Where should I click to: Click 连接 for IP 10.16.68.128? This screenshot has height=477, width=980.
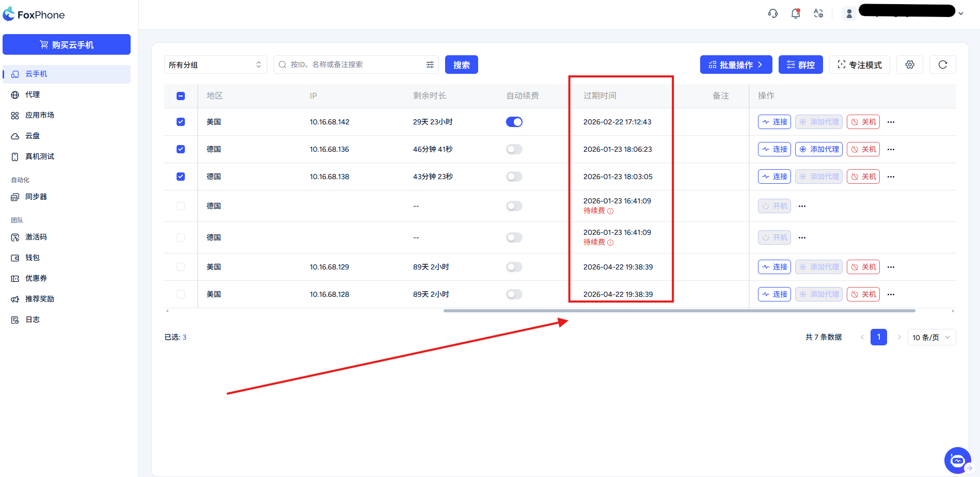click(x=774, y=294)
